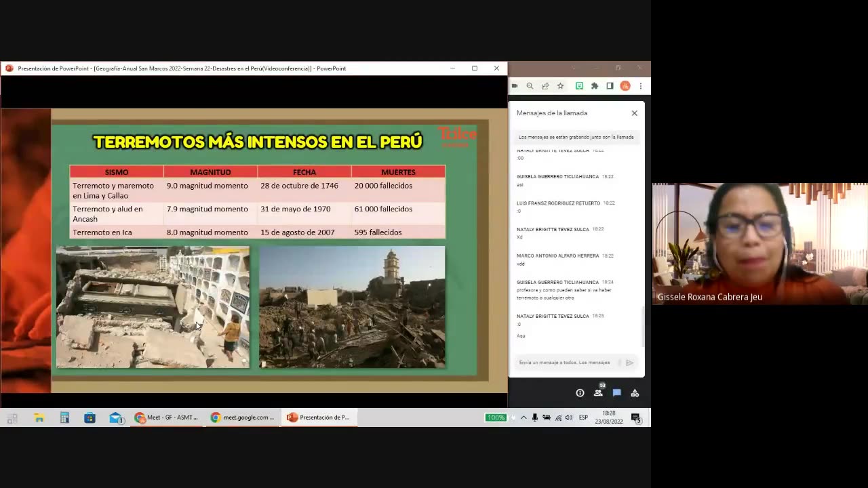Click Gissele Roxana Cabrera Jeu video tile
868x488 pixels.
click(759, 244)
